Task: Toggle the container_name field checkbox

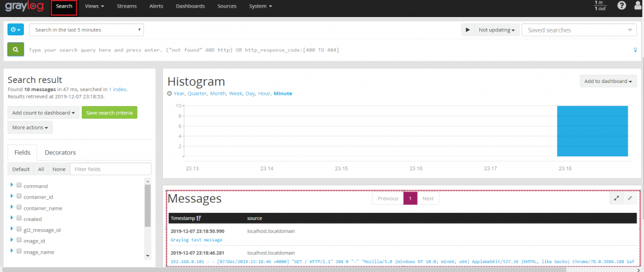Action: point(19,207)
